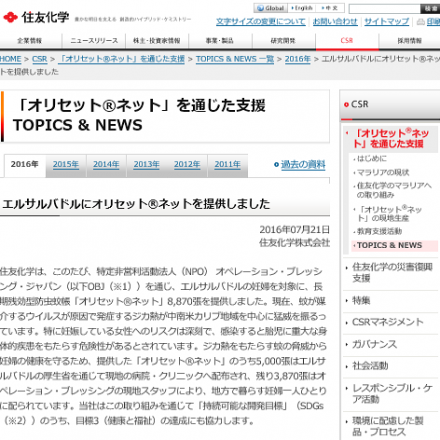The image size is (440, 440).
Task: Switch to the 2014年 tab
Action: pos(106,165)
